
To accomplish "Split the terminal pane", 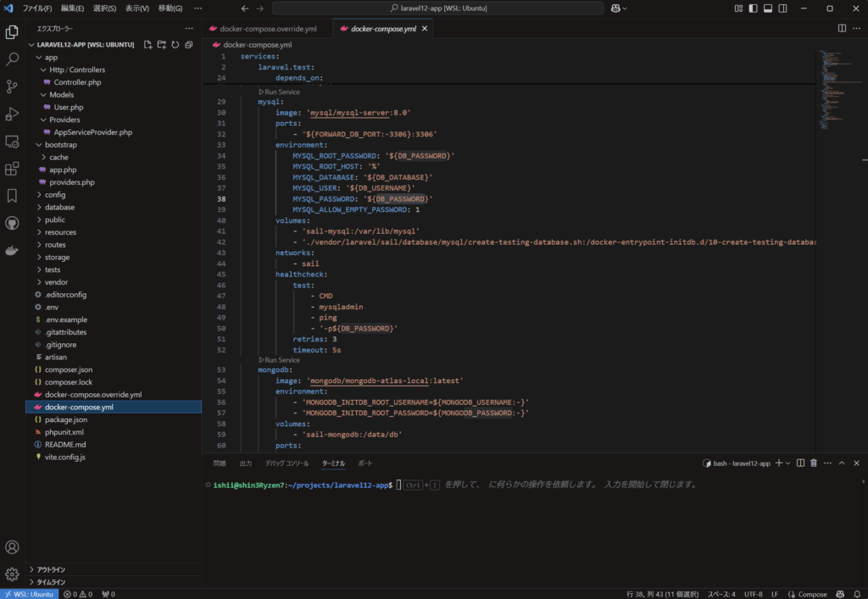I will 800,463.
